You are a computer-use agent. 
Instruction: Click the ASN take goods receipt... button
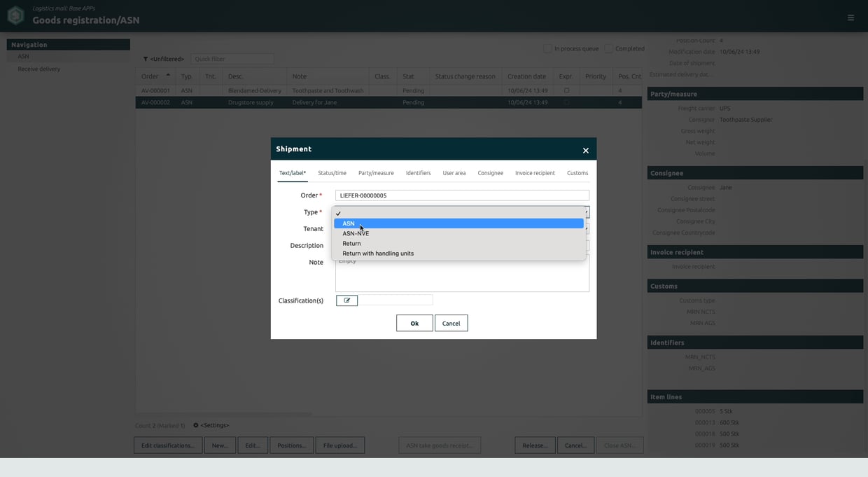pyautogui.click(x=440, y=445)
